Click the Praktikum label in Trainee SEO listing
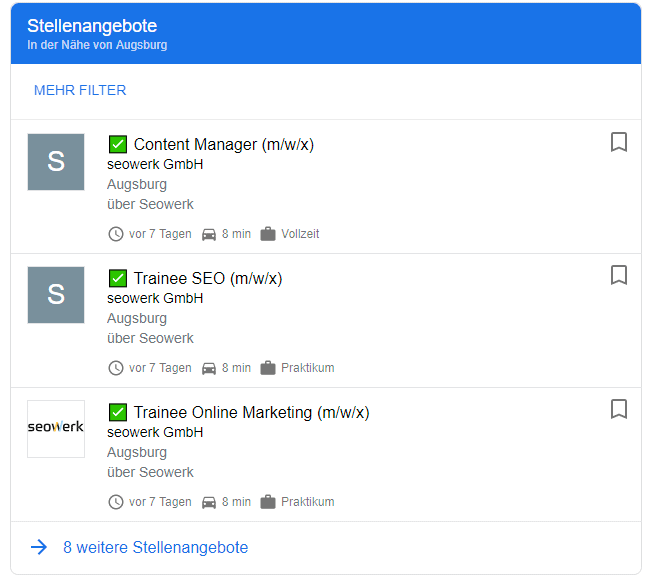This screenshot has height=581, width=645. pyautogui.click(x=307, y=368)
